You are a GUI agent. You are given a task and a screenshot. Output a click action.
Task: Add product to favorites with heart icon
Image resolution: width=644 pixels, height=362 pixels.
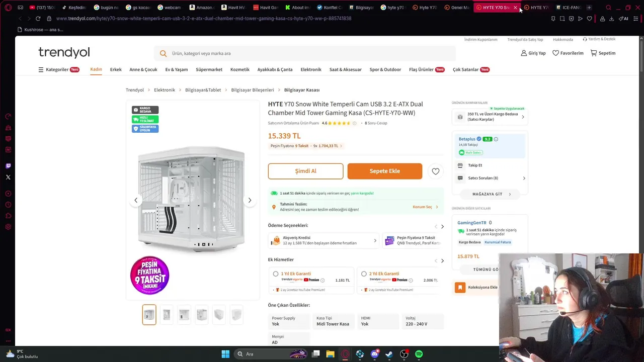436,171
